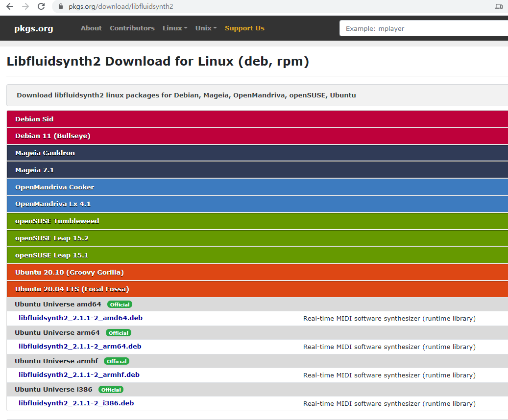508x420 pixels.
Task: Open the Support Us link
Action: 244,28
